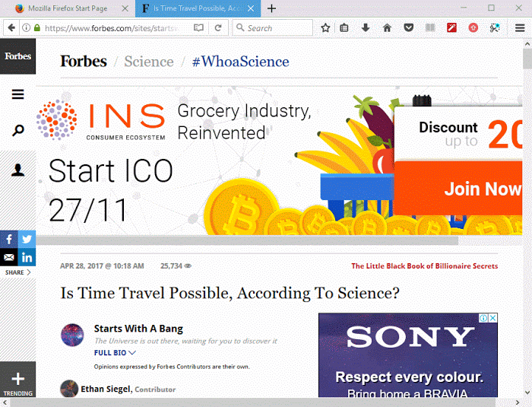Open the Forbes sidebar hamburger menu
The width and height of the screenshot is (532, 407).
17,94
